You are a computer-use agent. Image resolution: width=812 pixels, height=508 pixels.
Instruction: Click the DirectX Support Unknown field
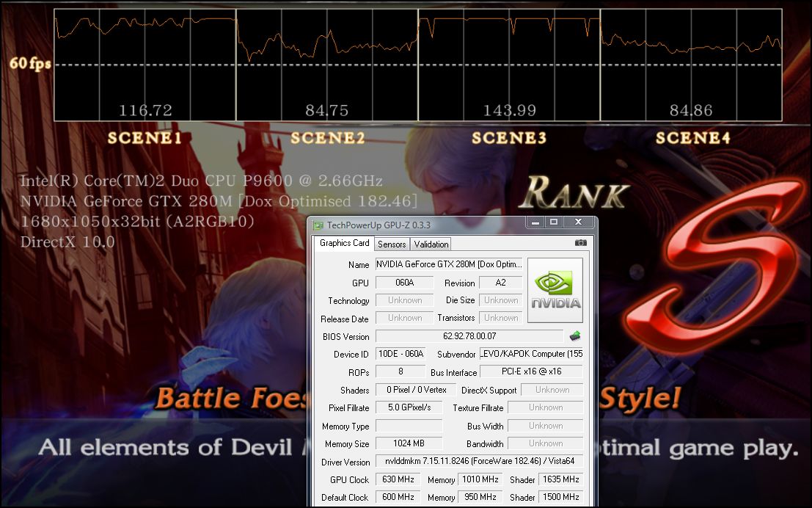(x=552, y=390)
